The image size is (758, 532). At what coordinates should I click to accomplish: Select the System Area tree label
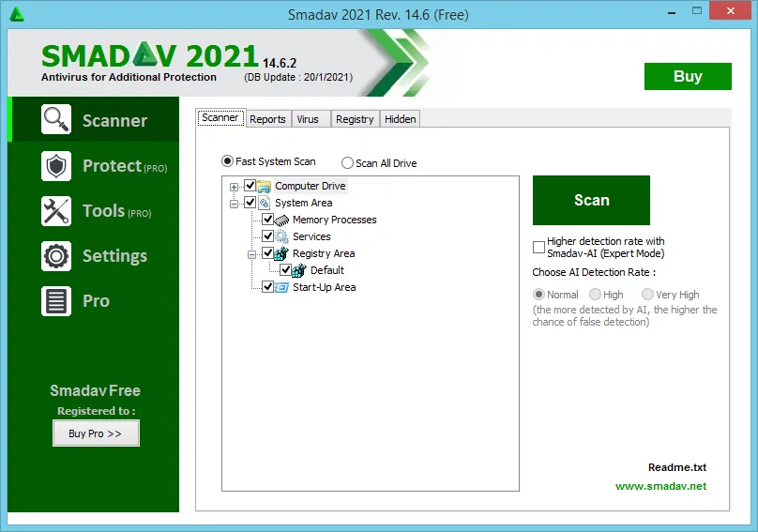pyautogui.click(x=304, y=203)
